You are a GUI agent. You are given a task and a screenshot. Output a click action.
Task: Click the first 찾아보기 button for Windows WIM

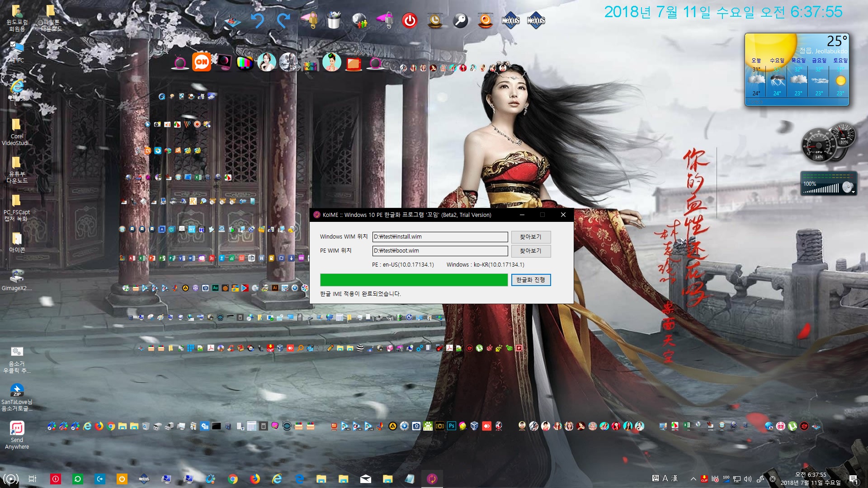click(531, 237)
